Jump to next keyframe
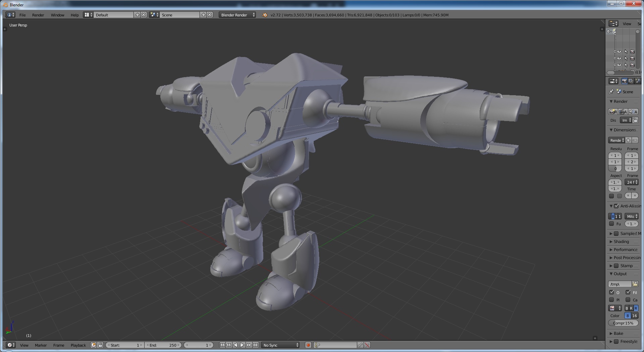 click(x=249, y=345)
